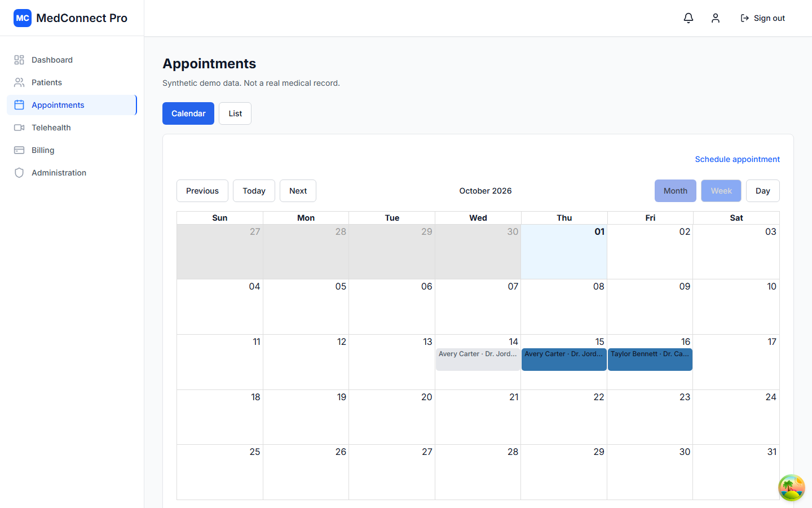812x508 pixels.
Task: Select Appointments label in the sidebar
Action: [x=58, y=105]
